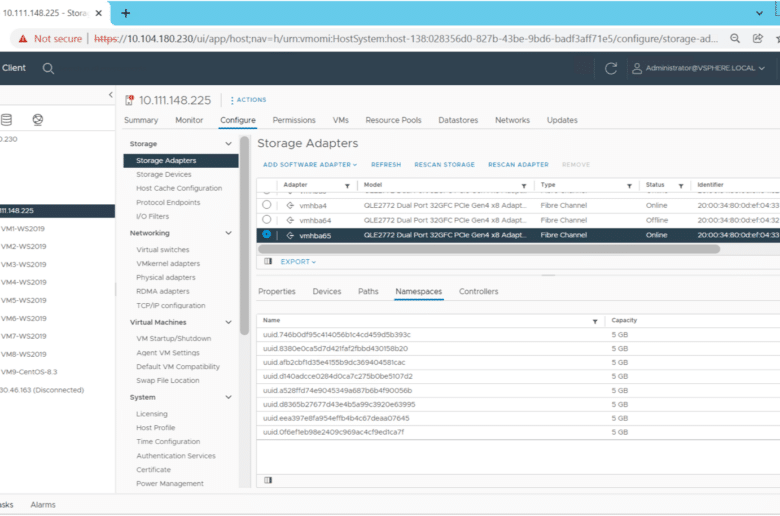Click the adapters table horizontal scrollbar
The width and height of the screenshot is (780, 516).
pos(488,249)
